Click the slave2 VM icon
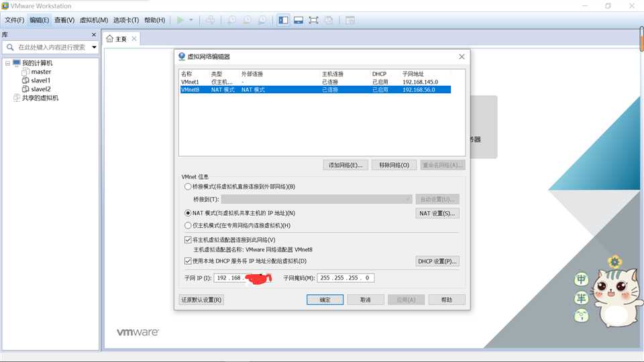This screenshot has width=644, height=362. 25,89
